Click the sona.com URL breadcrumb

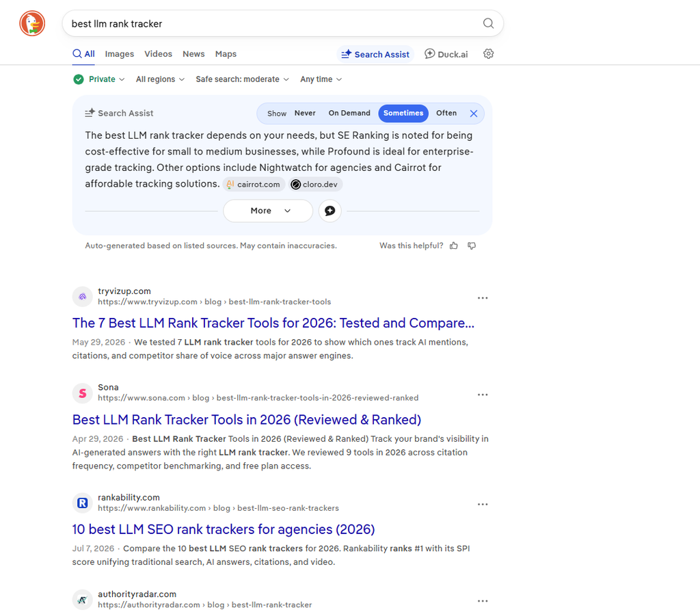coord(258,398)
